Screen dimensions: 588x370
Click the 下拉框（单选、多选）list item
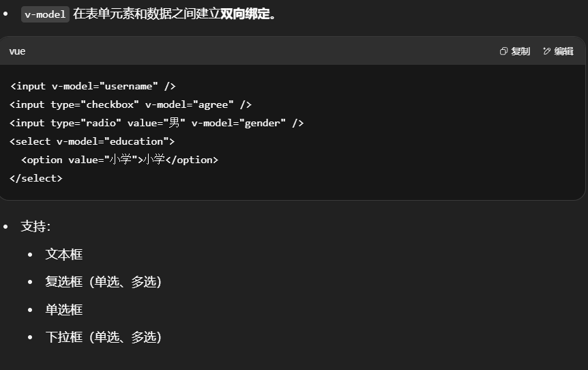pos(103,337)
